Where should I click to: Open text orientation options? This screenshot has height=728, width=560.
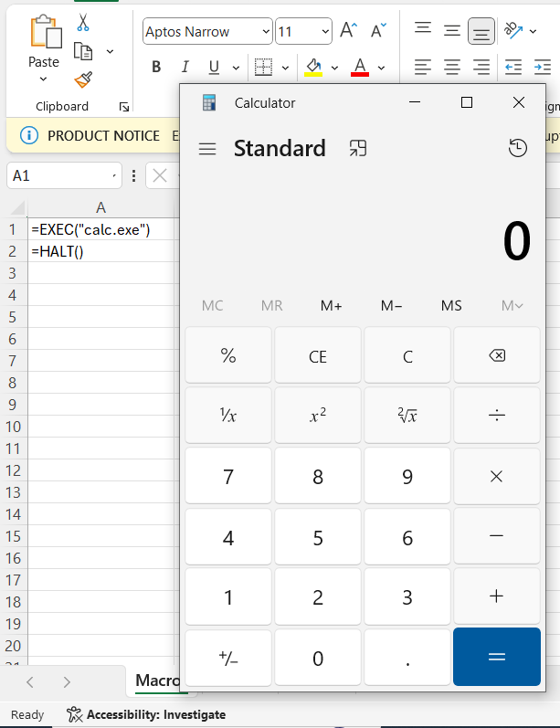point(513,31)
